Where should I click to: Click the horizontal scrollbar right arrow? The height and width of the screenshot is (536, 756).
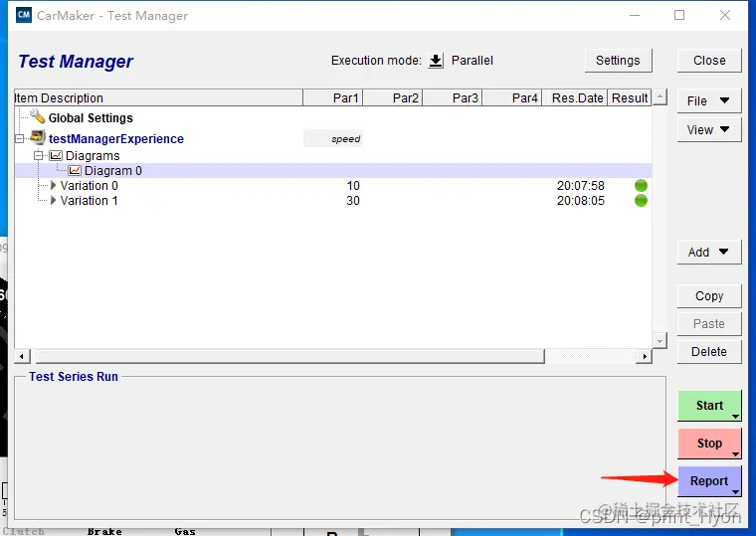point(645,357)
